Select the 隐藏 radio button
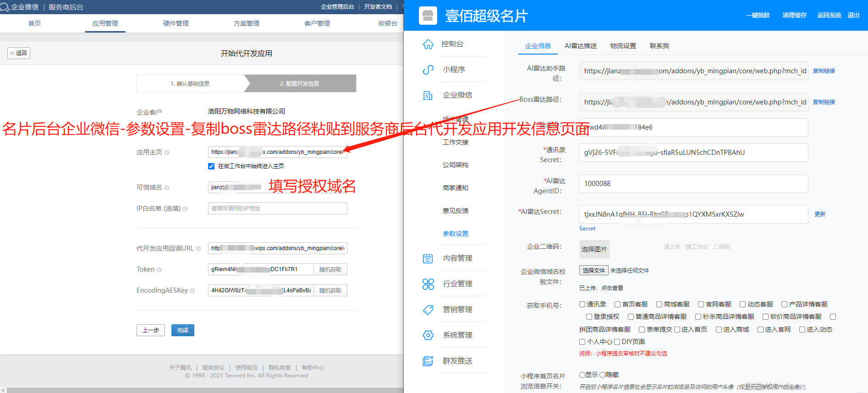868x393 pixels. 603,375
